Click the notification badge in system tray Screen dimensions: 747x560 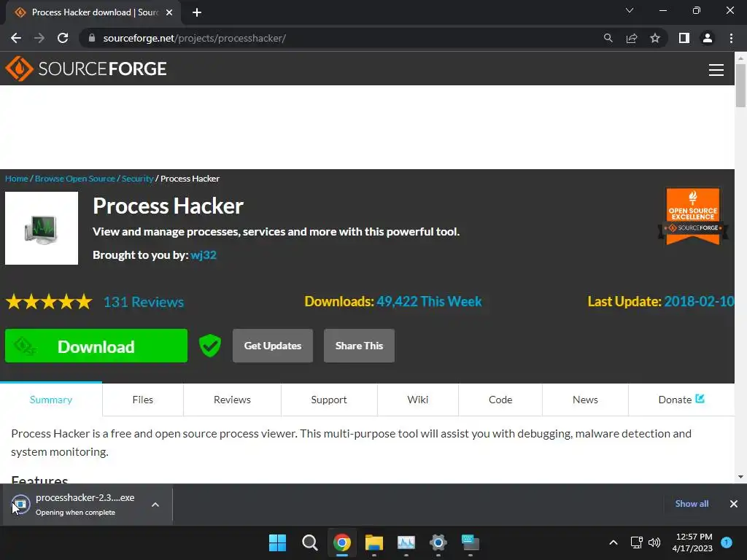coord(727,542)
